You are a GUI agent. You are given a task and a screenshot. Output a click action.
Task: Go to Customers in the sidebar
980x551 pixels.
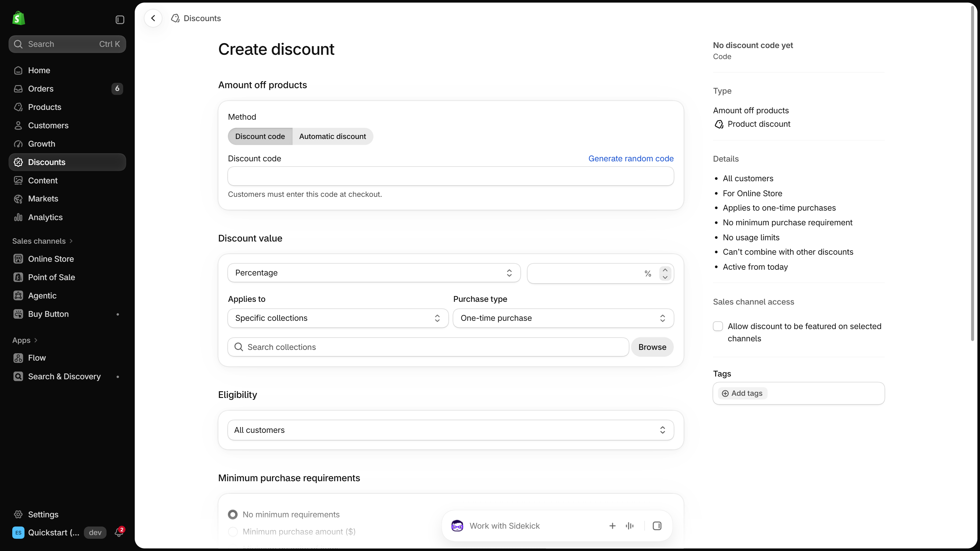point(67,125)
